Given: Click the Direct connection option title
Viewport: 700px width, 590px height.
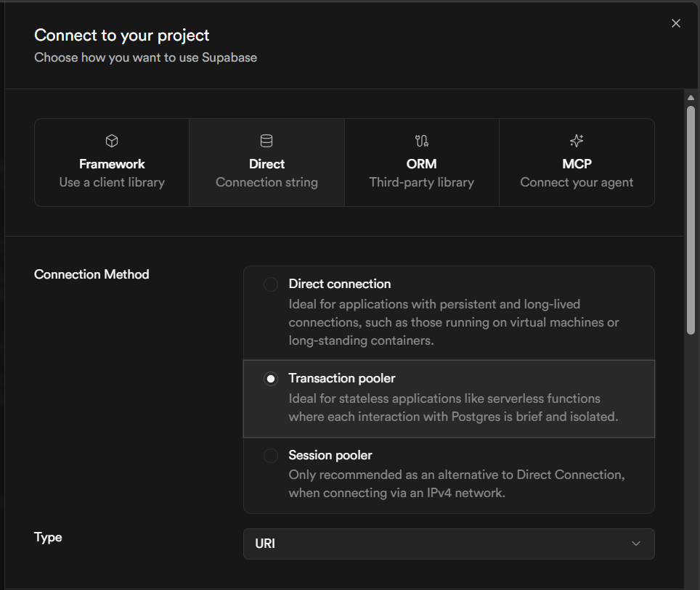Looking at the screenshot, I should coord(339,284).
